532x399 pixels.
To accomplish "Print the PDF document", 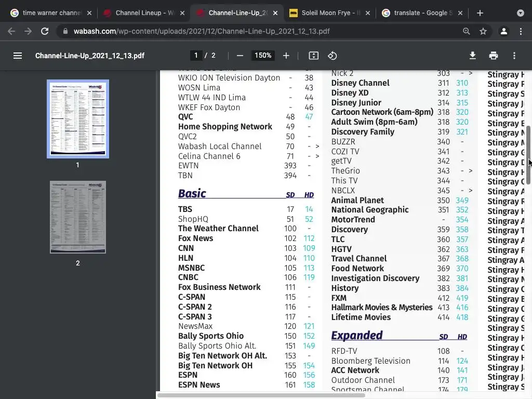I will [494, 56].
